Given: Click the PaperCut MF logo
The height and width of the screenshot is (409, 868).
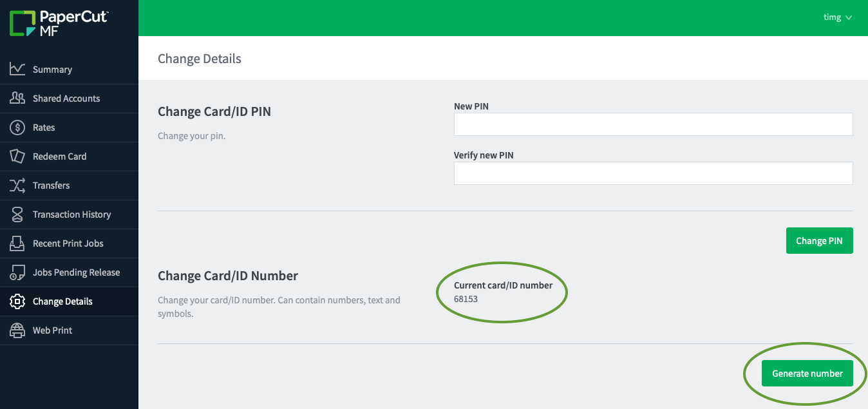Looking at the screenshot, I should [59, 23].
